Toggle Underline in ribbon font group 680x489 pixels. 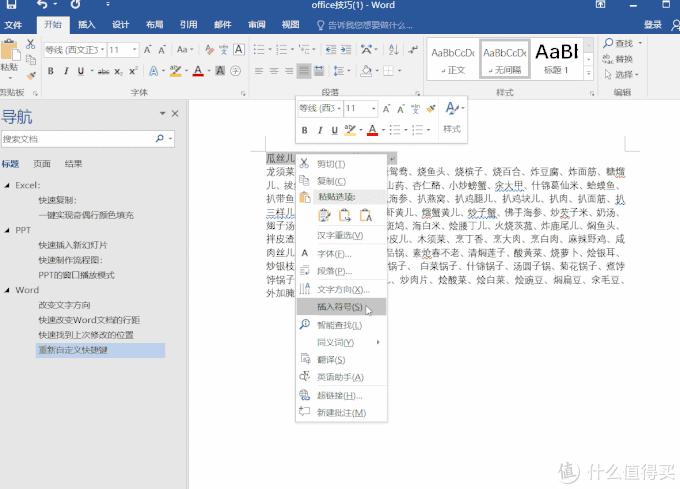click(x=81, y=71)
